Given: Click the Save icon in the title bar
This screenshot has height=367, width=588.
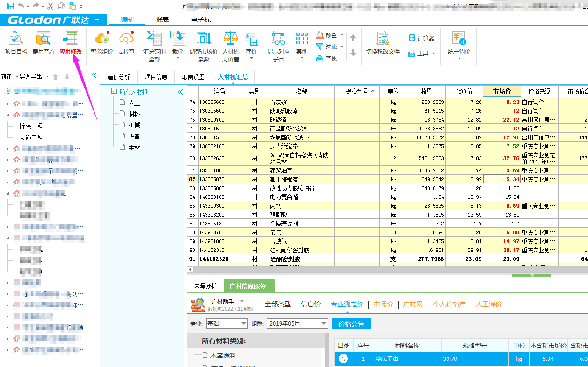Looking at the screenshot, I should tap(10, 6).
